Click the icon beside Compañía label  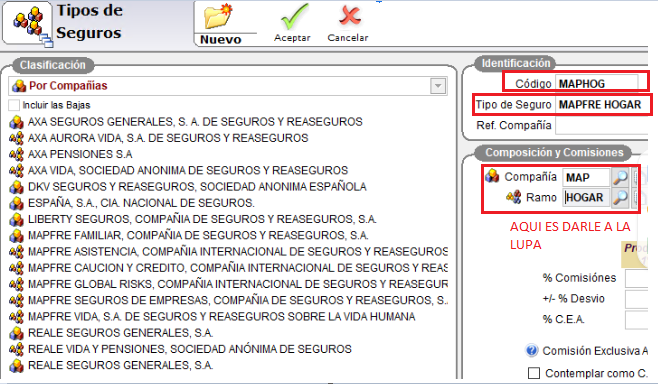(x=492, y=176)
